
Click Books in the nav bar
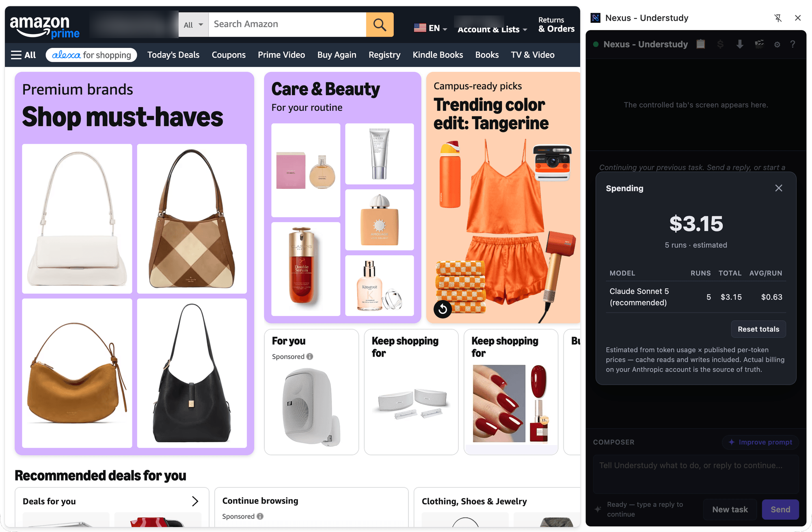(487, 55)
